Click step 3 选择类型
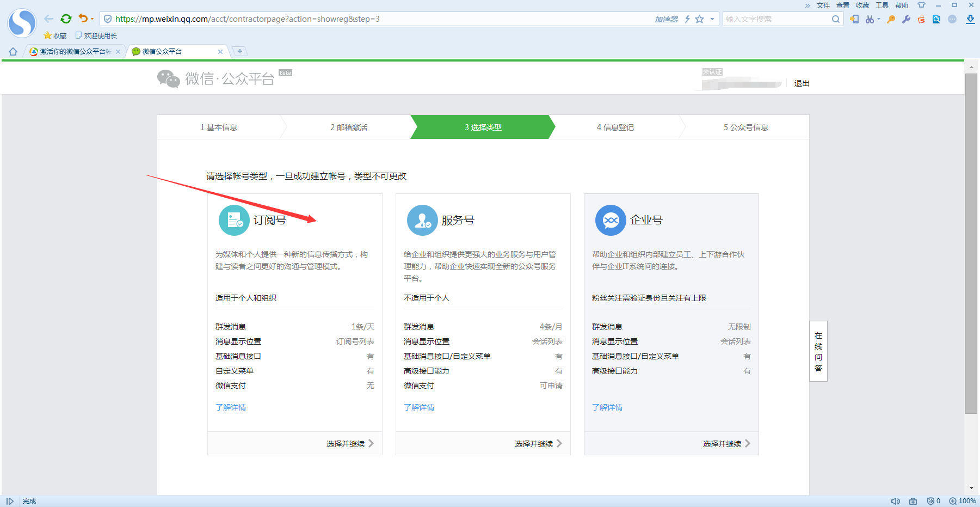980x507 pixels. [483, 127]
